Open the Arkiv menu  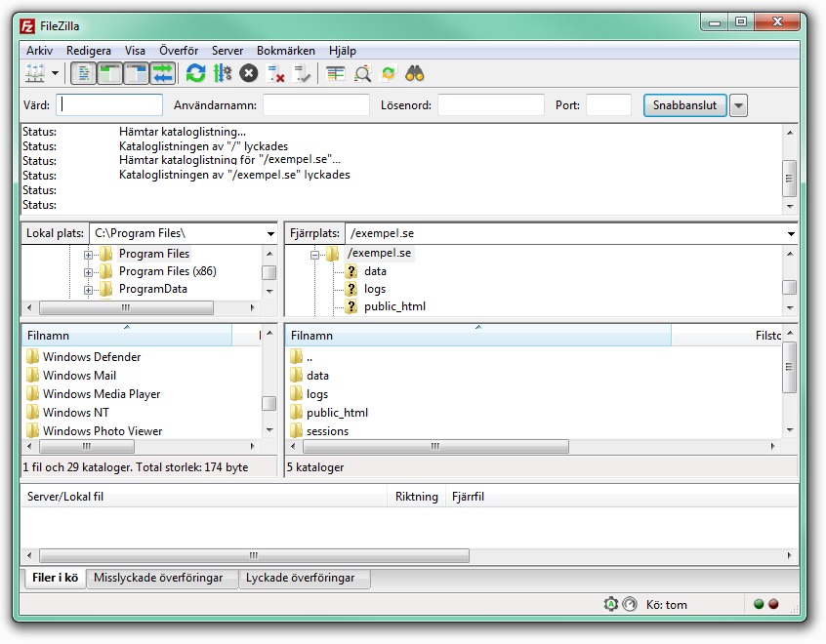[x=39, y=51]
